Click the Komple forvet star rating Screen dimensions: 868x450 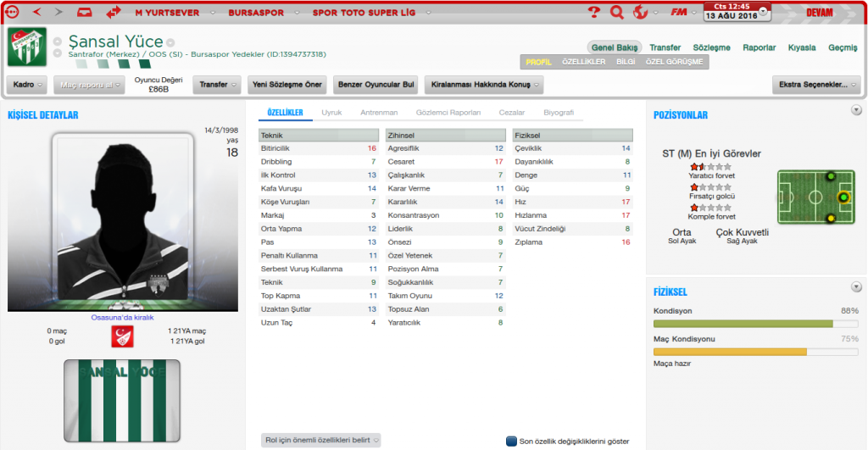point(711,208)
